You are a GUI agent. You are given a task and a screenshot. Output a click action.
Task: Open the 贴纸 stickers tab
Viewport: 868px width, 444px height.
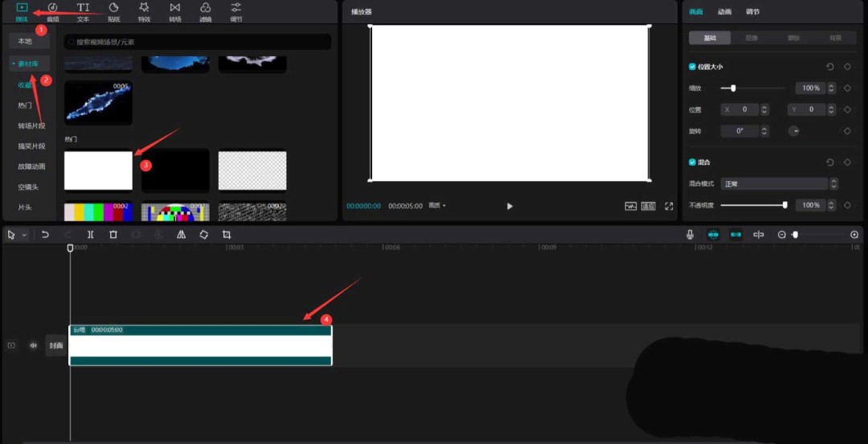pos(113,12)
